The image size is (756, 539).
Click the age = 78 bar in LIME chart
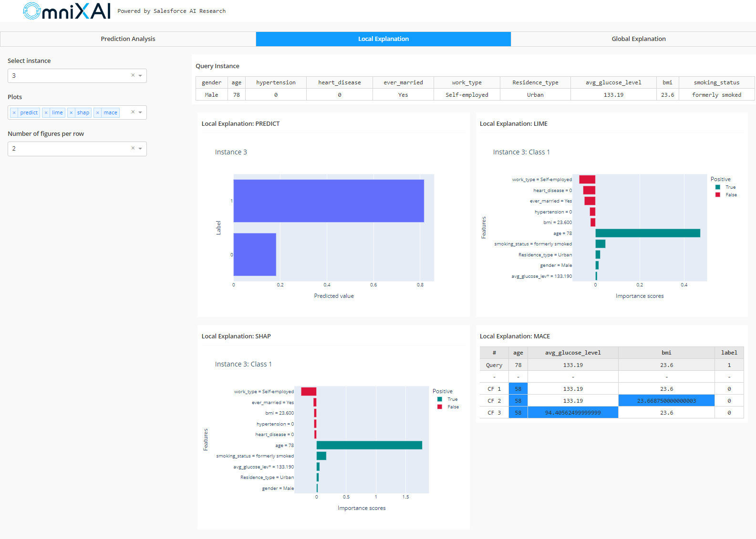click(x=648, y=233)
